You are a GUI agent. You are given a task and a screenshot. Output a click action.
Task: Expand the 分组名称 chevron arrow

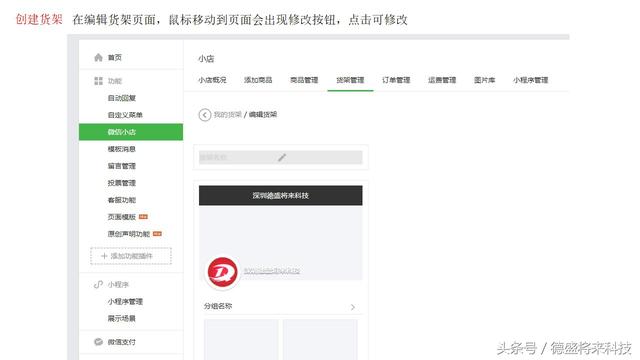tap(353, 307)
